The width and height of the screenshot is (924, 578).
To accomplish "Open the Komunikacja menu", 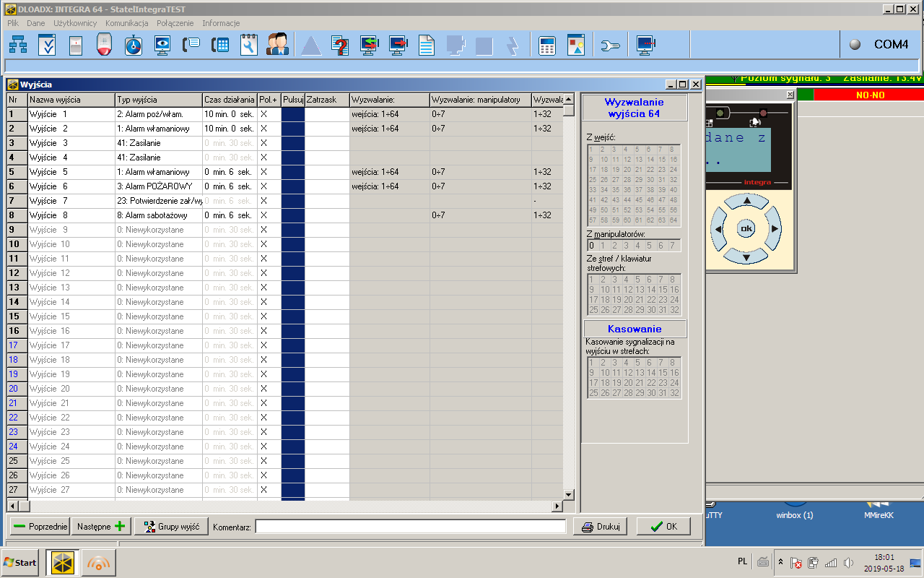I will tap(126, 23).
